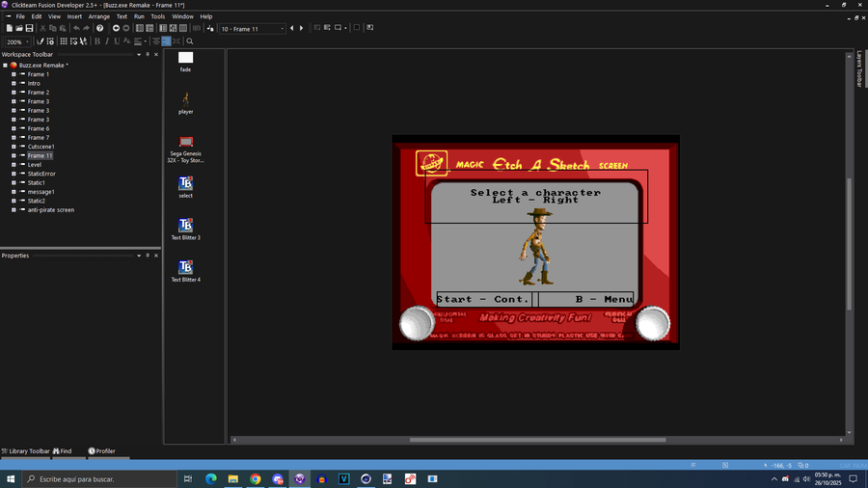Click the magnifier zoom tool icon
The image size is (868, 488).
tap(190, 41)
